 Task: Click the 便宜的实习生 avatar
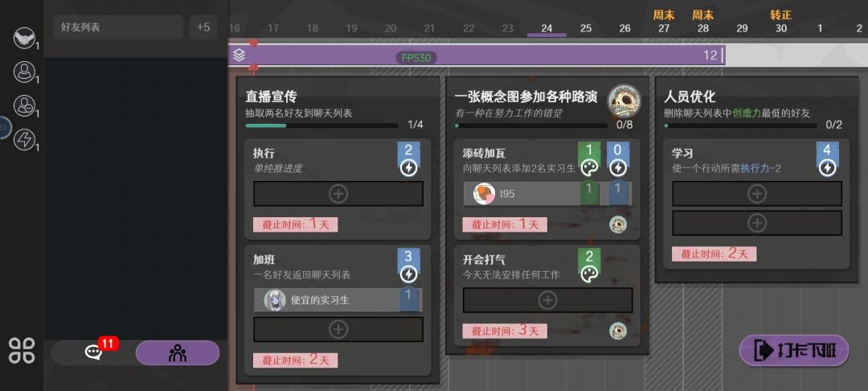(x=275, y=300)
